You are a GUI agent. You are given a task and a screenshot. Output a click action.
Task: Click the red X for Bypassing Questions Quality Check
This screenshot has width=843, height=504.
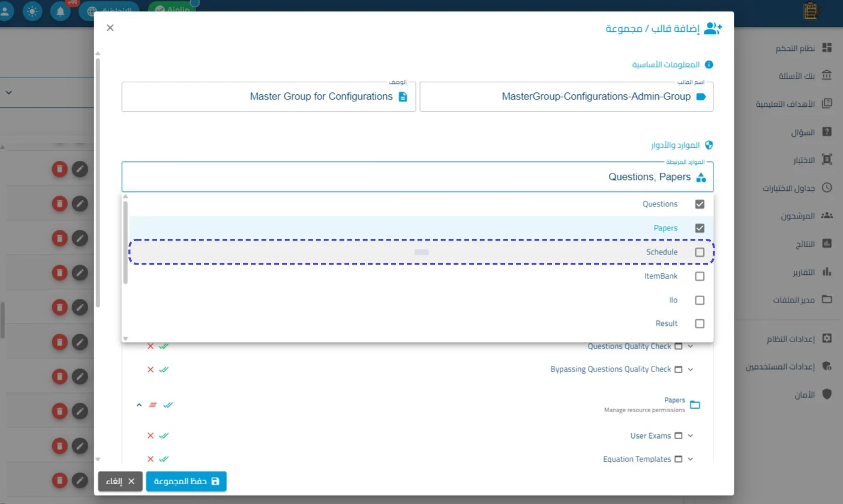(151, 369)
